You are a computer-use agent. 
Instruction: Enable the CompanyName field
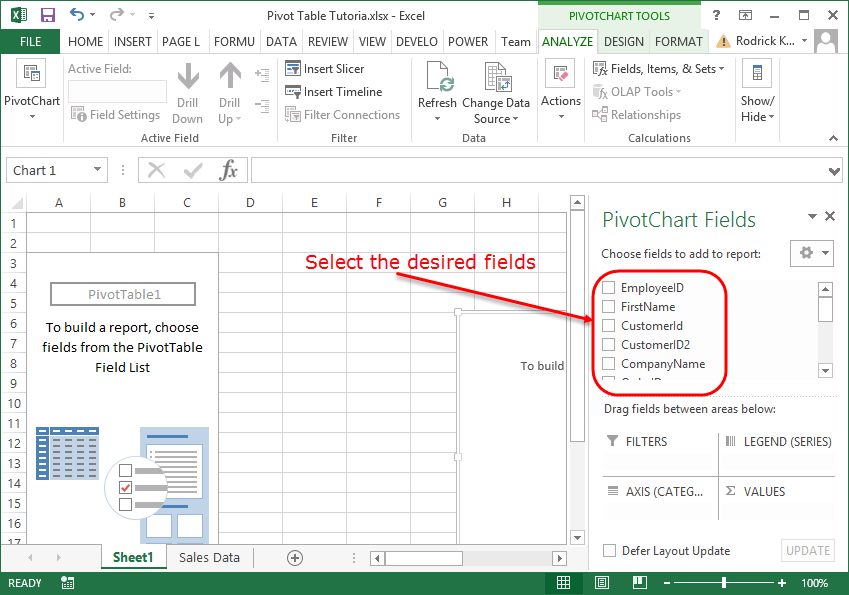pos(608,365)
